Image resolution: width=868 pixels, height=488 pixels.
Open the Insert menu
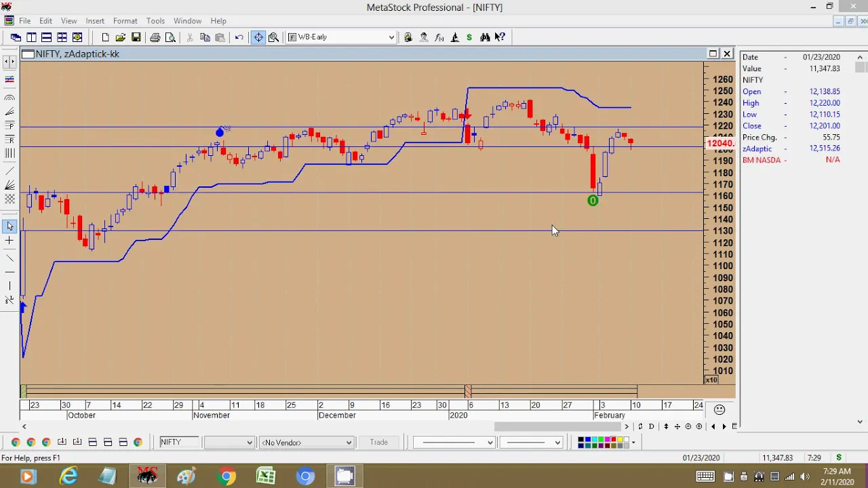tap(95, 21)
